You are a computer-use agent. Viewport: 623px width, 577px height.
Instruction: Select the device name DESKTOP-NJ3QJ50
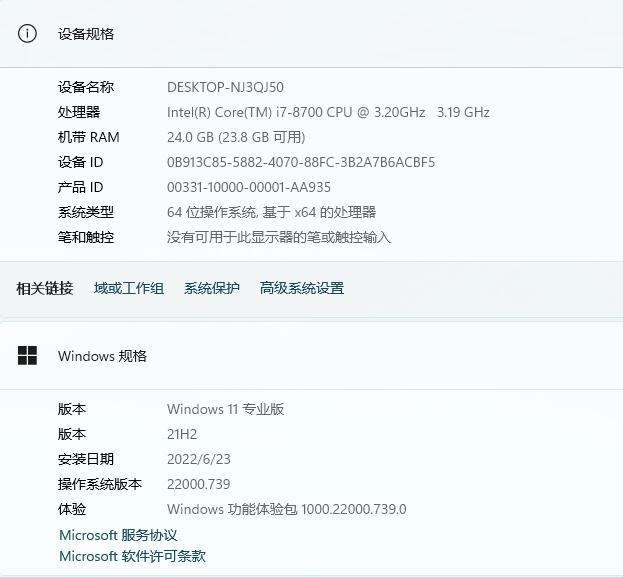click(225, 87)
